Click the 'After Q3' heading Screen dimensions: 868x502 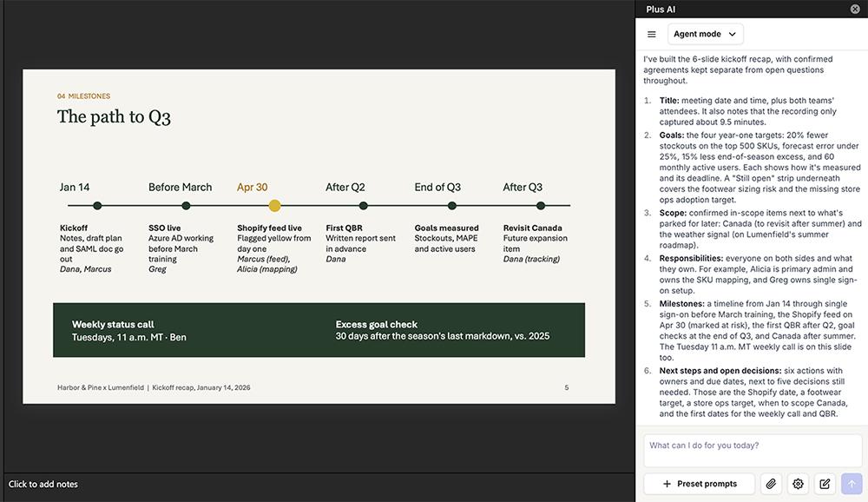pos(523,188)
